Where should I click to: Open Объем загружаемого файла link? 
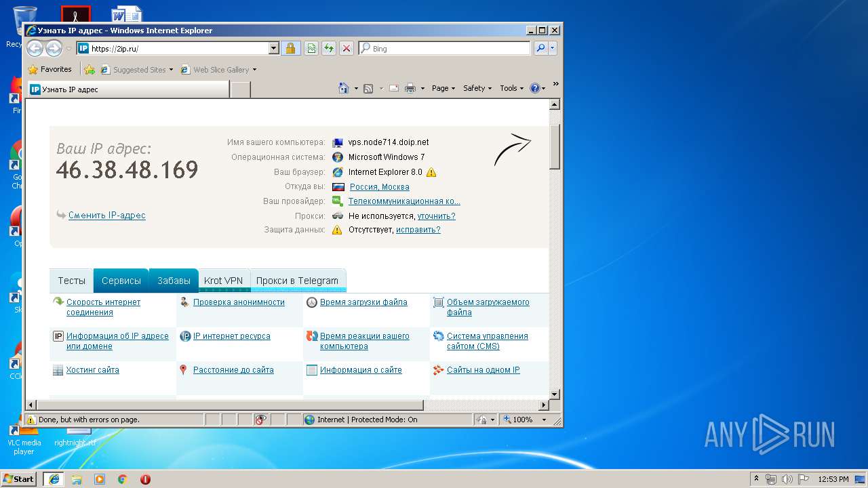pyautogui.click(x=488, y=307)
